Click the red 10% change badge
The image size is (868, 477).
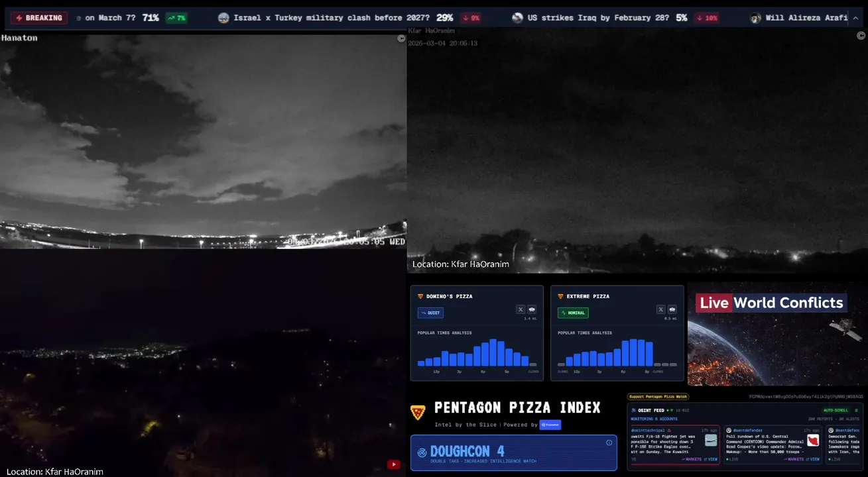pos(707,18)
